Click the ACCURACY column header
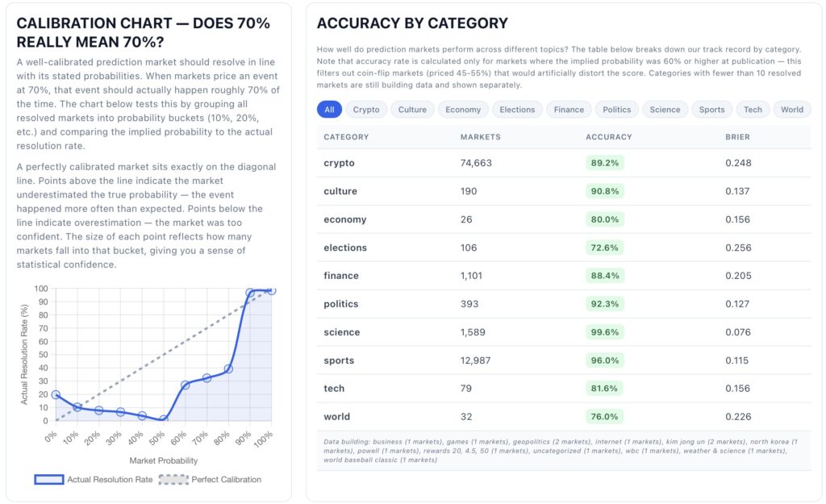This screenshot has height=504, width=826. [x=608, y=137]
